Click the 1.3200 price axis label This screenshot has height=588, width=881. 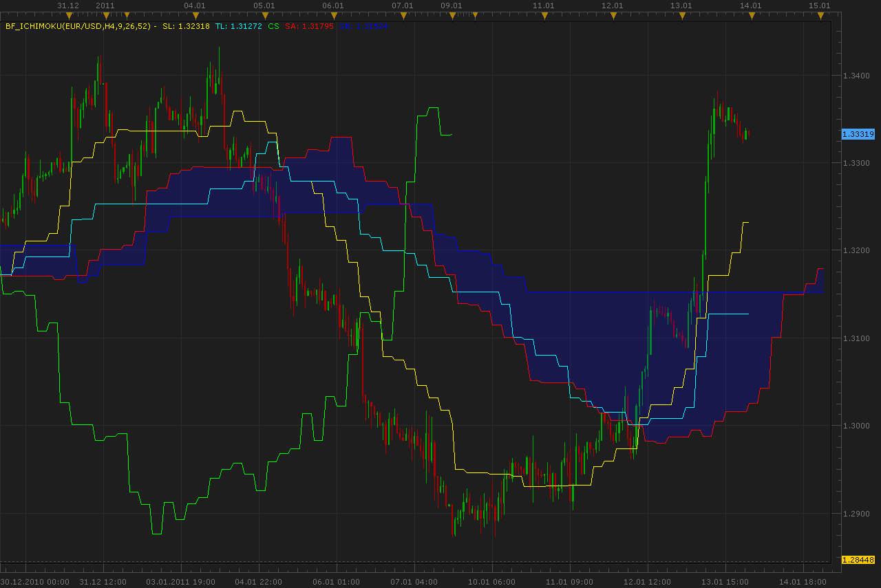click(x=856, y=250)
